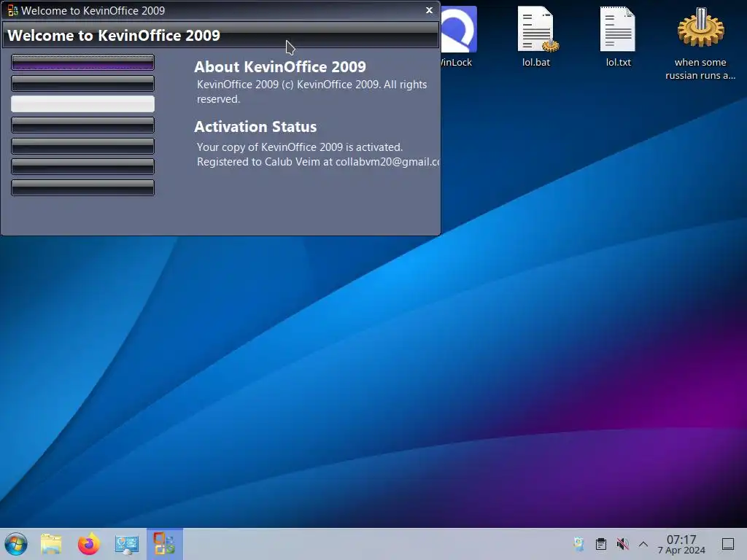Click the muted volume tray icon
The image size is (747, 560).
pyautogui.click(x=623, y=544)
